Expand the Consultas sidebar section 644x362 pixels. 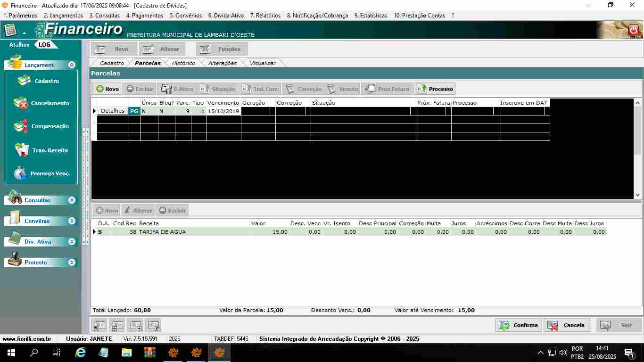(72, 200)
